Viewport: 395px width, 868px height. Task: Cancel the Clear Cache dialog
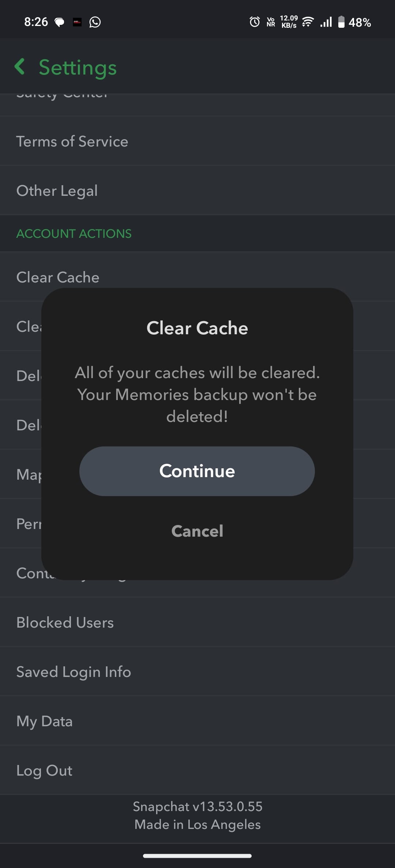click(197, 531)
